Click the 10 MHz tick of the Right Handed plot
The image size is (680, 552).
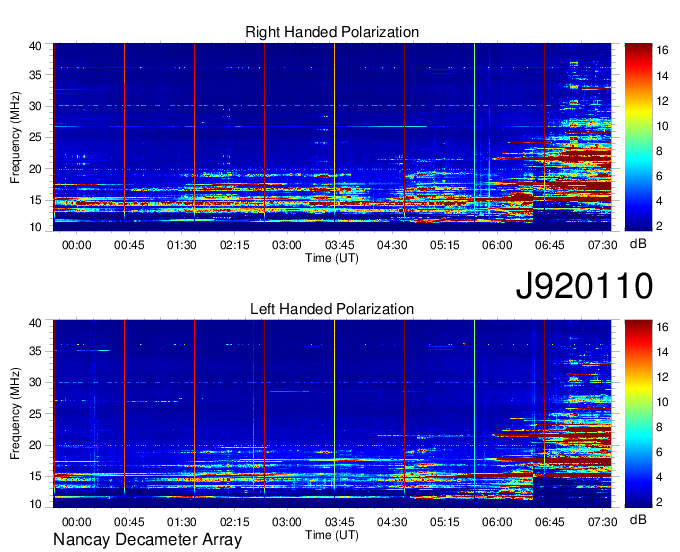[x=35, y=227]
